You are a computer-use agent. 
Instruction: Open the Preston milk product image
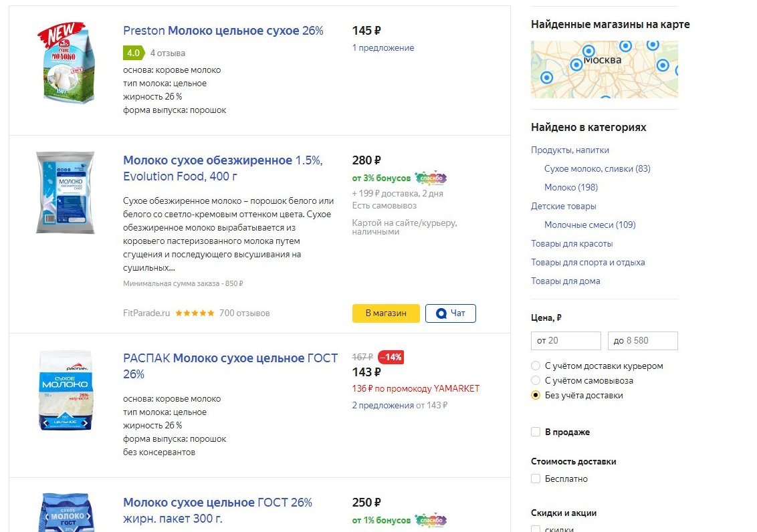click(66, 63)
